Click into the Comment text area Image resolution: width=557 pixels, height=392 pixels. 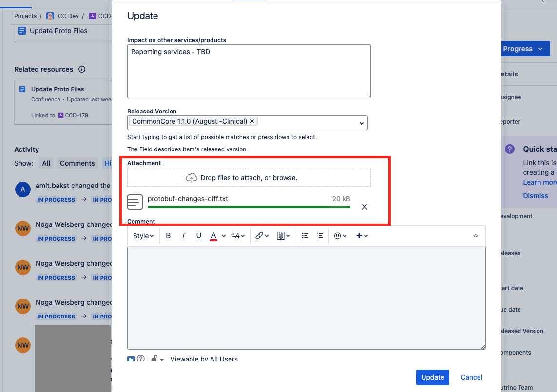307,298
